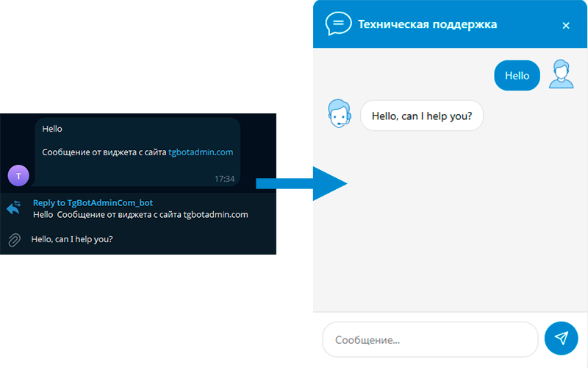Open attachments with the paperclip icon
The image size is (588, 368).
click(x=14, y=239)
